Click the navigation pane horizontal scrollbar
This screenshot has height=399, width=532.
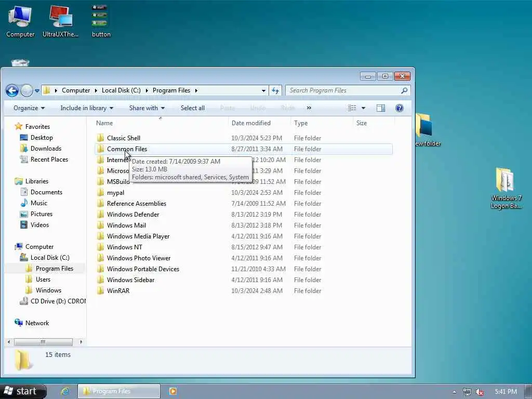[x=43, y=342]
